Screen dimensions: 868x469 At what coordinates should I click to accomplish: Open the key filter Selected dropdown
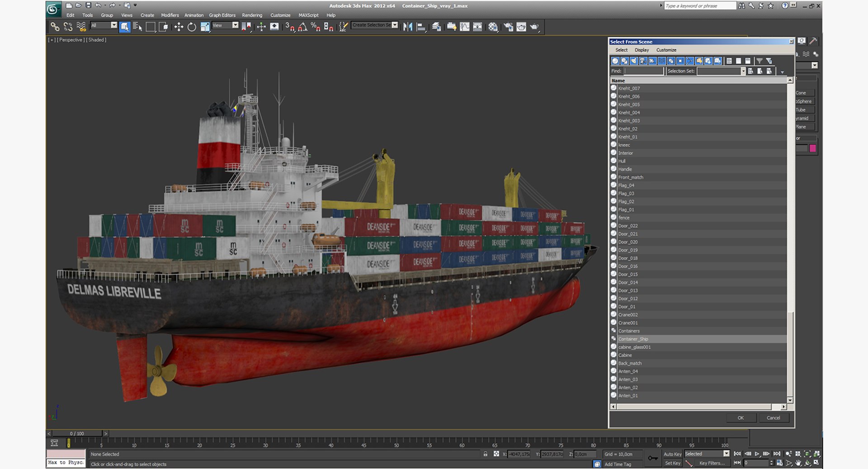(x=726, y=454)
